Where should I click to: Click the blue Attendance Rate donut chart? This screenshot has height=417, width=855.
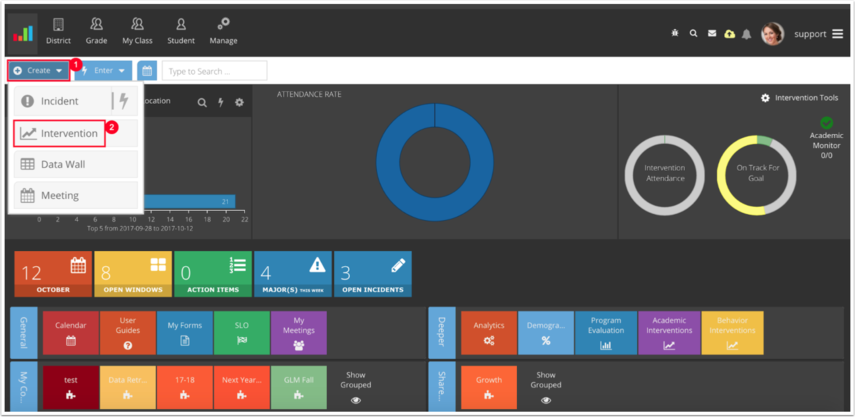(x=435, y=162)
